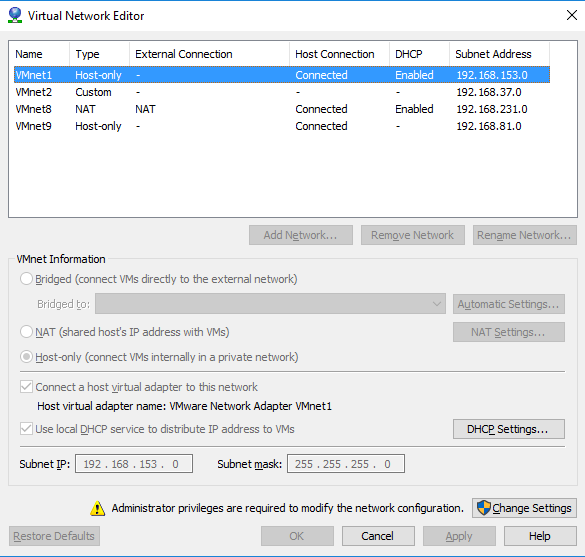The image size is (585, 557).
Task: Click the Subnet IP input field
Action: click(134, 464)
